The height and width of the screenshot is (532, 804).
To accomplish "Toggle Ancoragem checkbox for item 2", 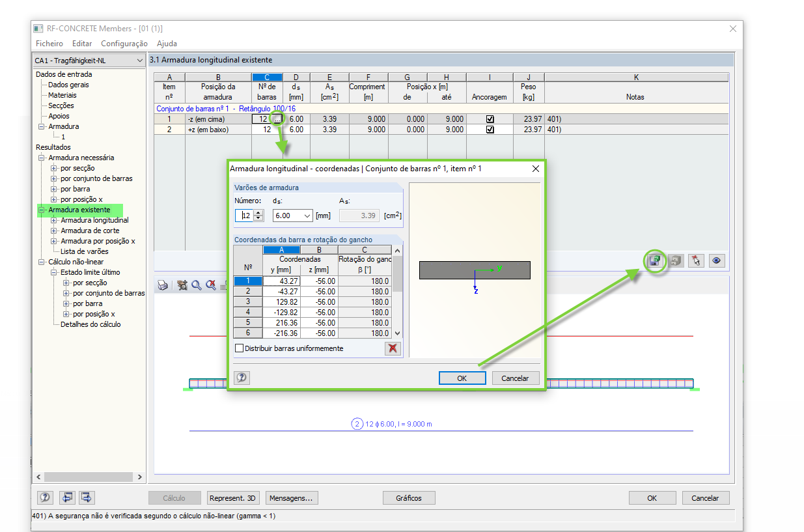I will (x=490, y=130).
